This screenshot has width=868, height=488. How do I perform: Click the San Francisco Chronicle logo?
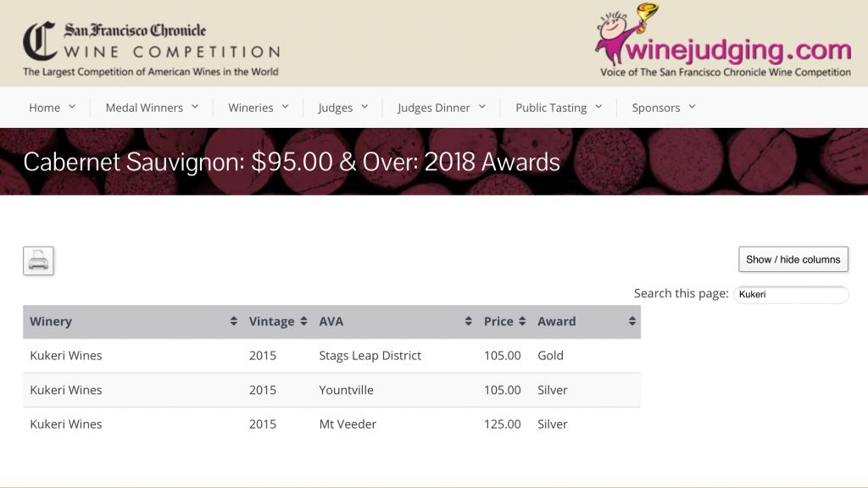[x=151, y=48]
